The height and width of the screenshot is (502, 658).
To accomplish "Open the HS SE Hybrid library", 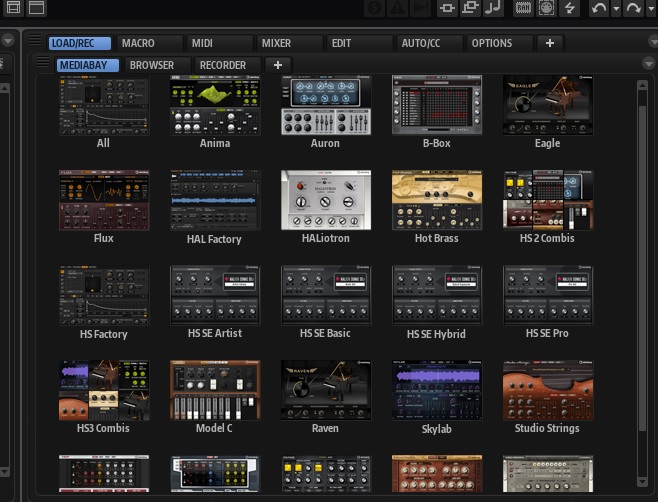I will click(x=437, y=295).
